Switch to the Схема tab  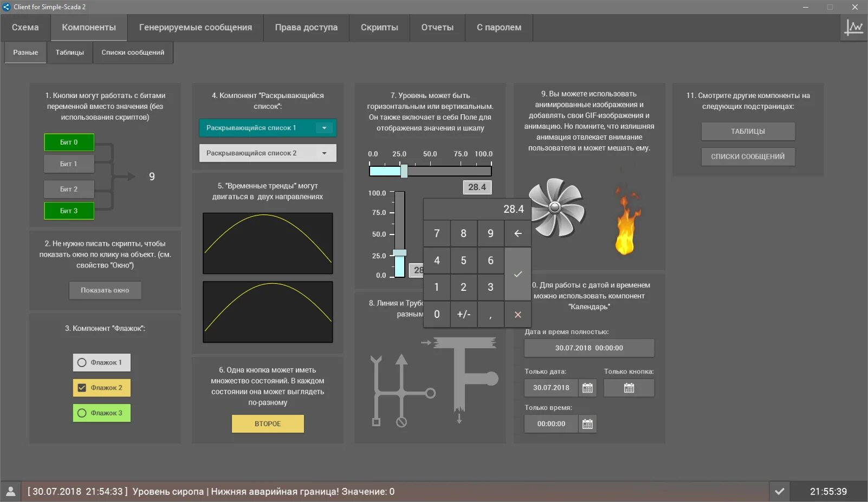[25, 28]
